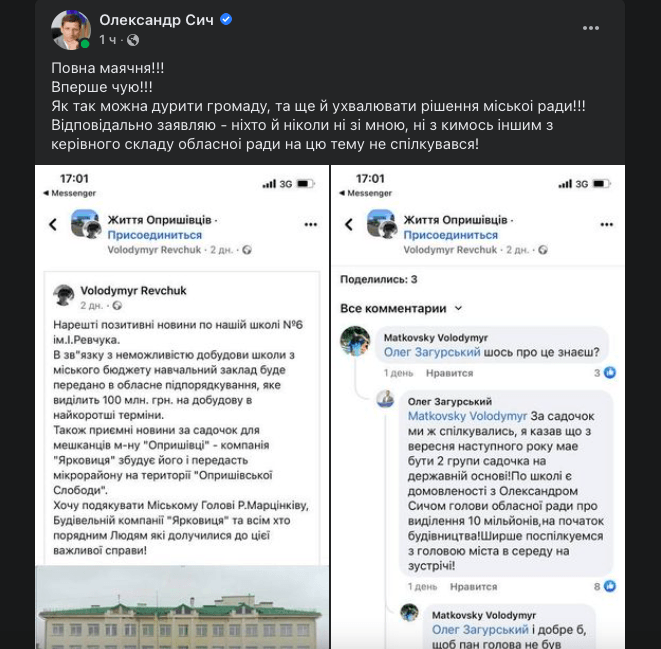Open the post options three-dot menu
661x649 pixels.
coord(591,28)
